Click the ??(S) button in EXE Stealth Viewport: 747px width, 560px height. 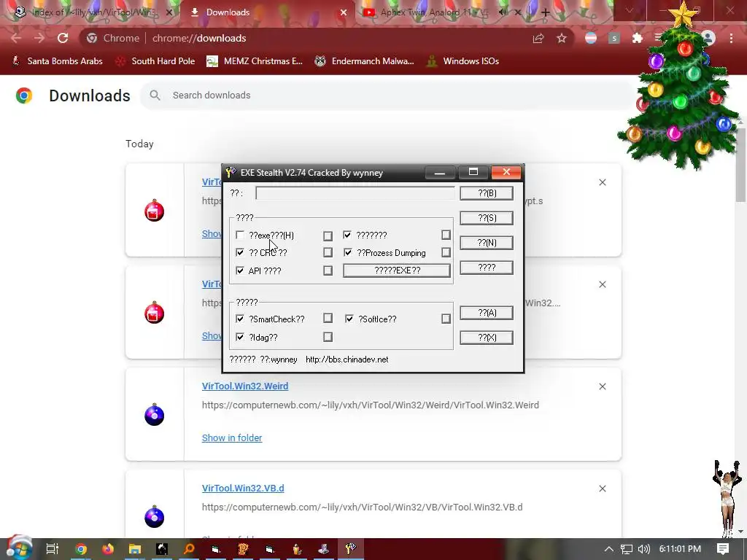point(487,218)
